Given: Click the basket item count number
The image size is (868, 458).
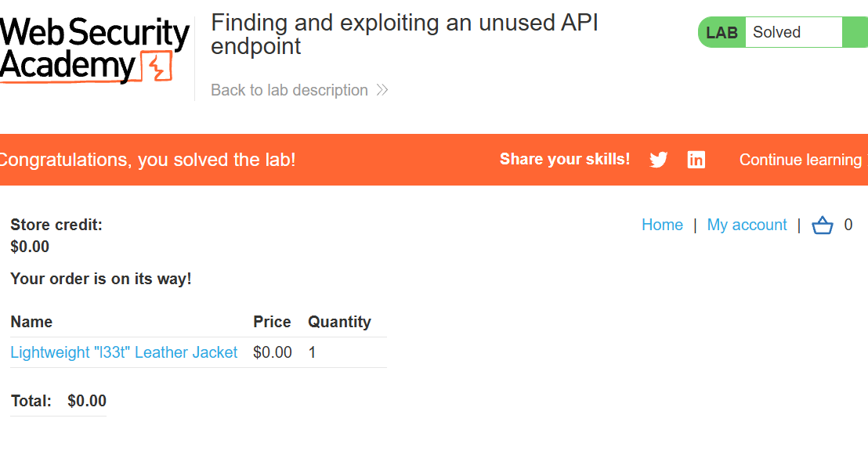Looking at the screenshot, I should (848, 225).
